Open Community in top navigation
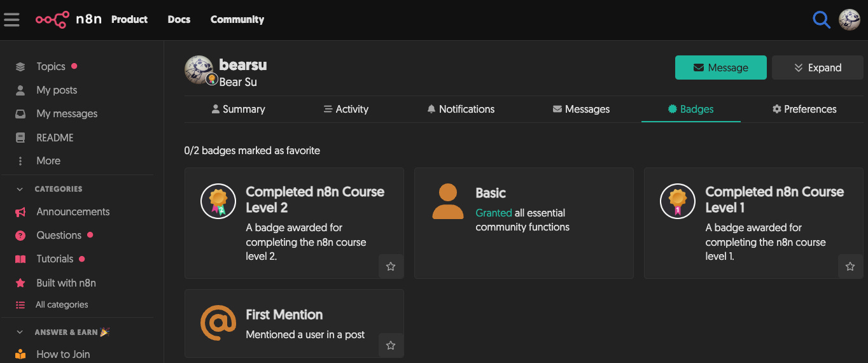 pos(237,20)
